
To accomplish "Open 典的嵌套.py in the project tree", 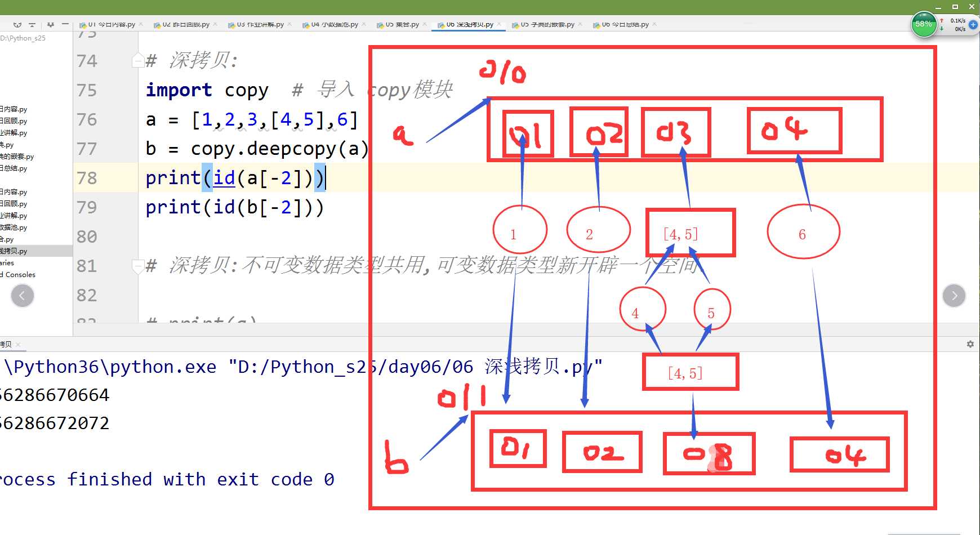I will (17, 157).
